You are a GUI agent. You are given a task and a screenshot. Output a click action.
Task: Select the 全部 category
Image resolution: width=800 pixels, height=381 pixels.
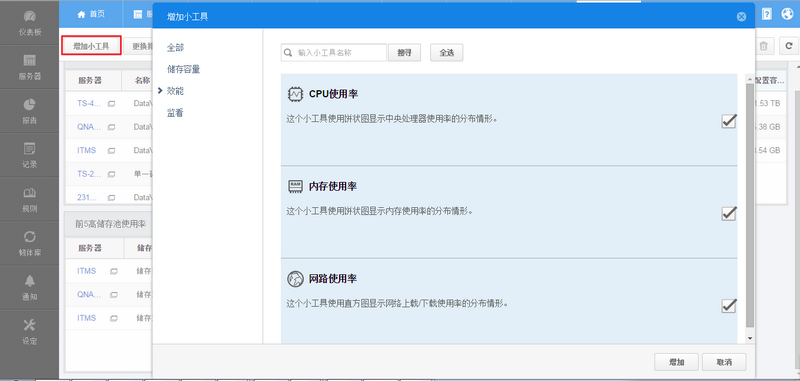175,47
